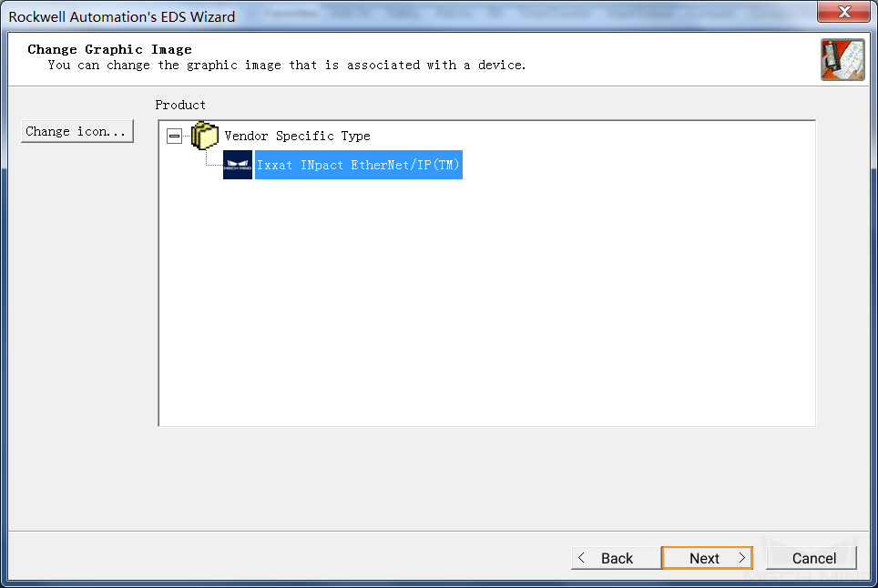The width and height of the screenshot is (878, 588).
Task: Proceed with the Next button
Action: pos(707,558)
